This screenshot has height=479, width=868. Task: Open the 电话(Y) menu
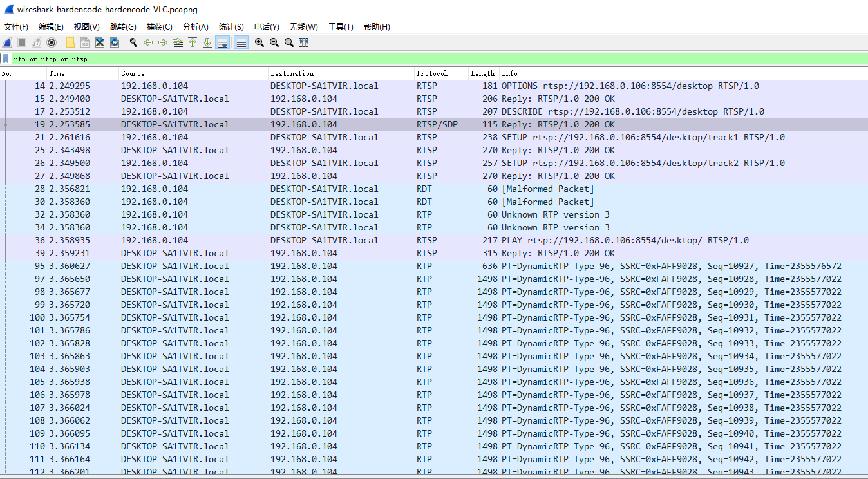point(266,26)
